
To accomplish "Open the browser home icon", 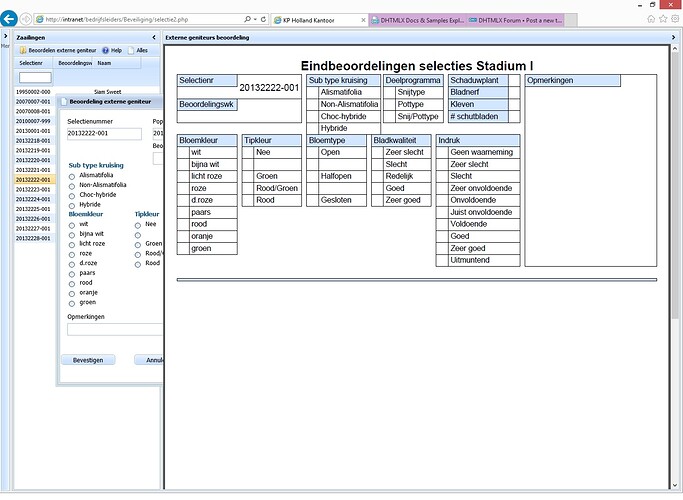I will tap(651, 19).
